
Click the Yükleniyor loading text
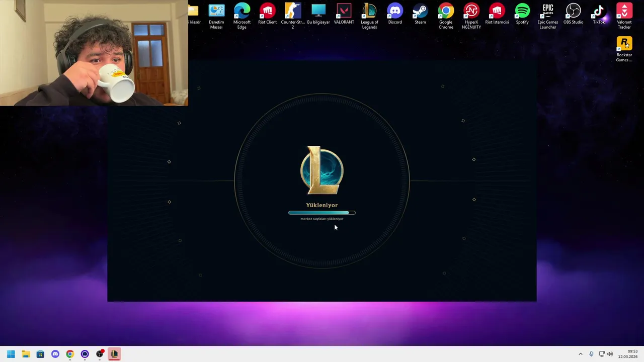pyautogui.click(x=322, y=205)
